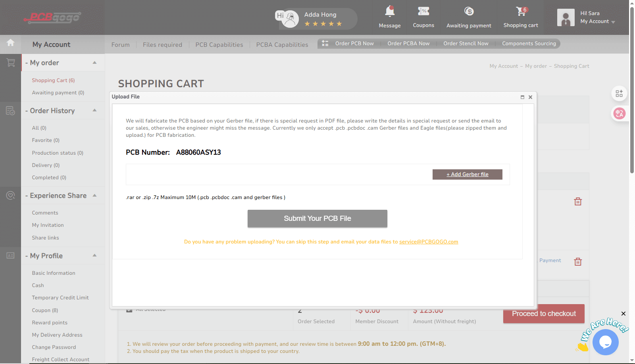Click the Message bell icon
635x364 pixels.
(390, 11)
